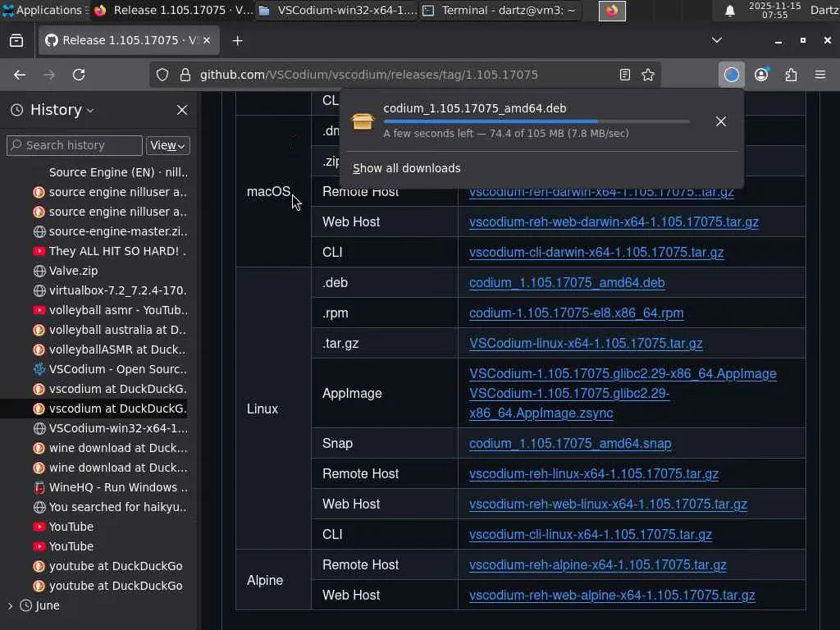The width and height of the screenshot is (840, 630).
Task: Expand the June history folder
Action: [10, 605]
